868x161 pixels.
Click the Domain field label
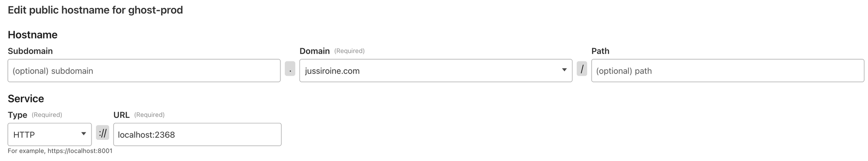click(315, 51)
